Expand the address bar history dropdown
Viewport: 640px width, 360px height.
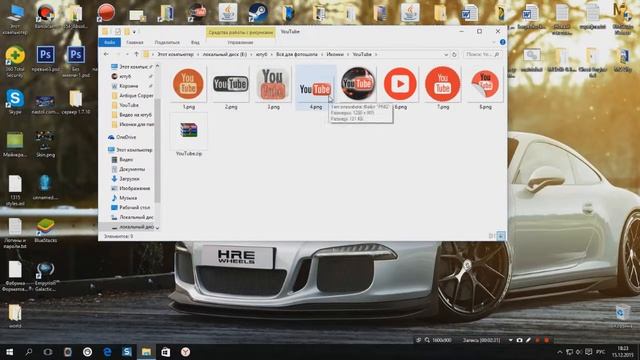446,54
